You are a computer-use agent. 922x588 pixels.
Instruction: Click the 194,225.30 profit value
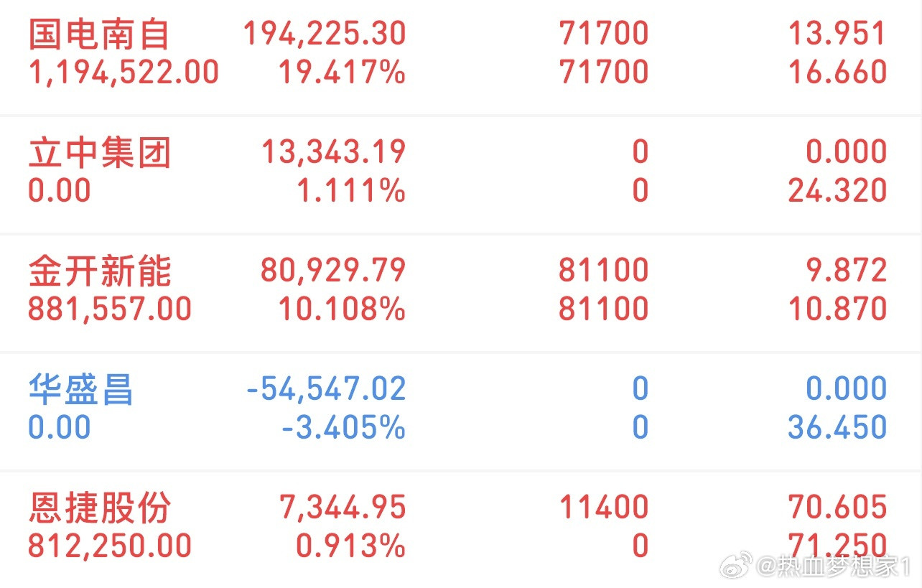[x=325, y=34]
